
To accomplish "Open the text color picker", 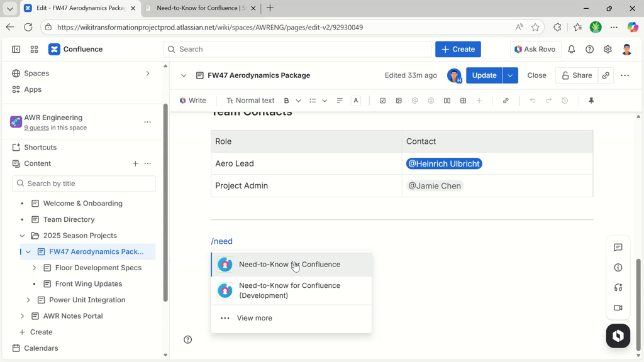I will 356,101.
